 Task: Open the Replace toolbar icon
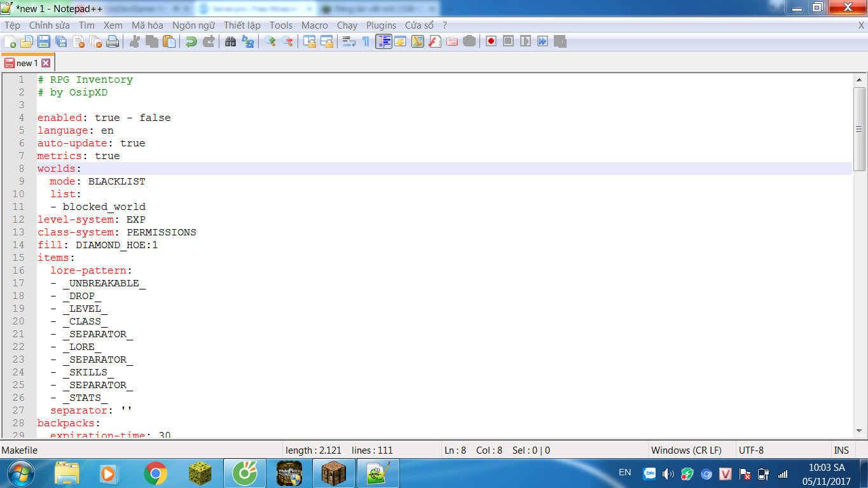tap(248, 41)
